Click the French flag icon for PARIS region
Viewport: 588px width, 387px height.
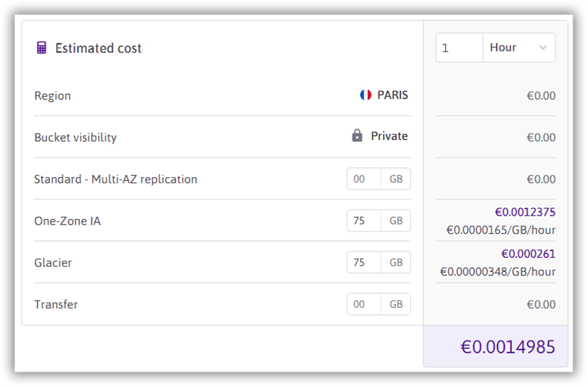click(365, 95)
